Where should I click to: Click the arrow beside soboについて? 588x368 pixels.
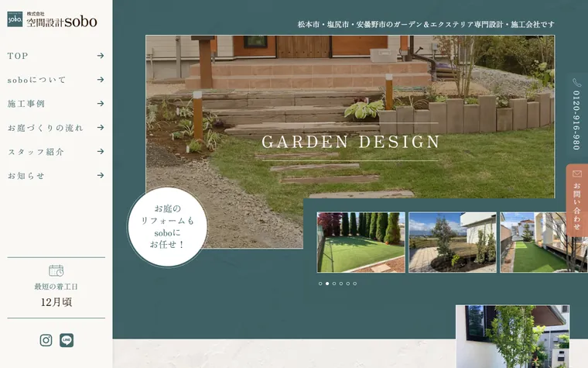tap(101, 80)
